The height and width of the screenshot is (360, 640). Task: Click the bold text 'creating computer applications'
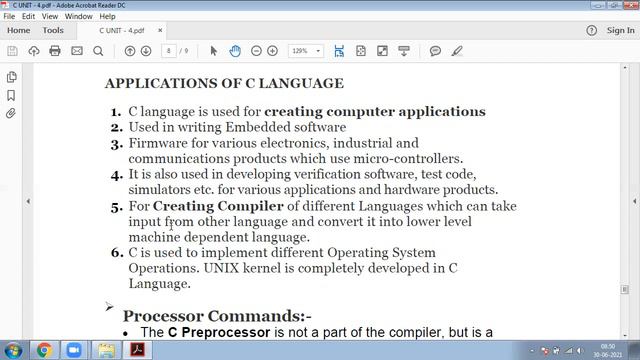click(375, 112)
